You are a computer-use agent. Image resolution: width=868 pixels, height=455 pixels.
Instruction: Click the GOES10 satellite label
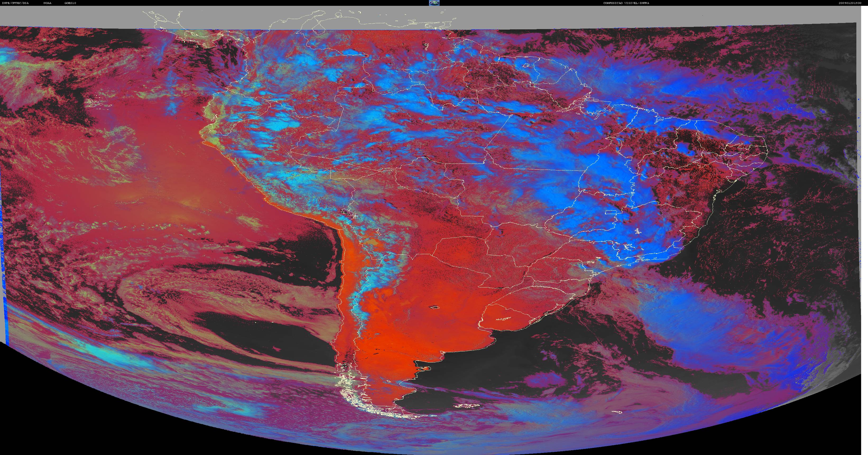[70, 3]
